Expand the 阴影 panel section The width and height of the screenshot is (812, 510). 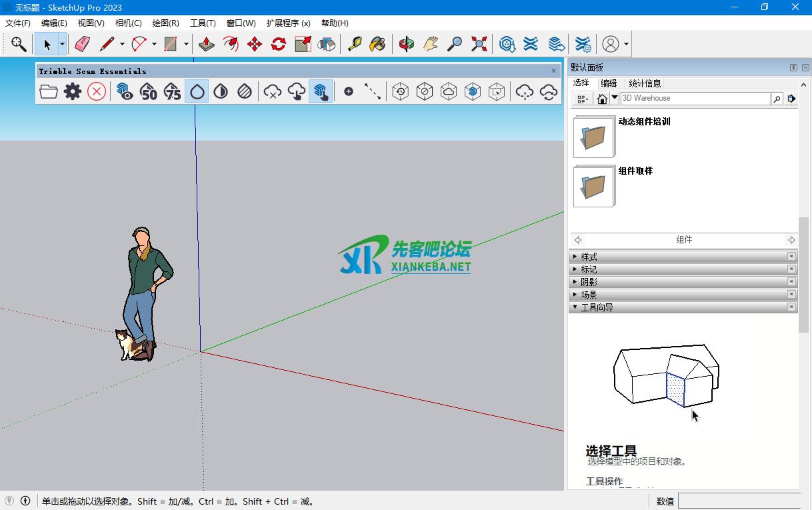pos(589,282)
